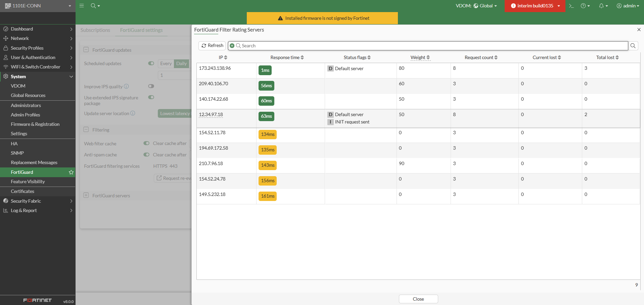Switch to the Subscriptions tab
This screenshot has height=305, width=644.
coord(95,30)
